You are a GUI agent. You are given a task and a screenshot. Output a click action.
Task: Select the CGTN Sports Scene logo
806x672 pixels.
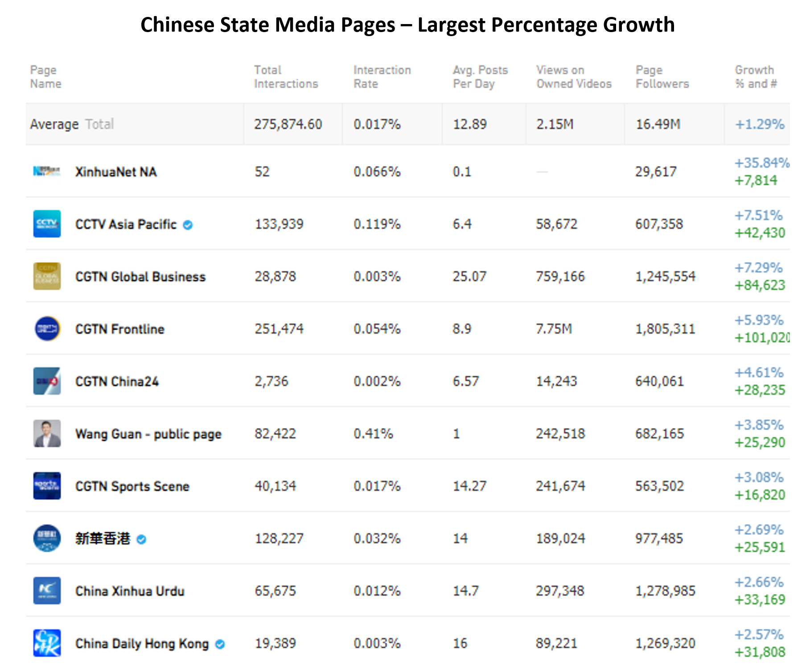click(47, 486)
